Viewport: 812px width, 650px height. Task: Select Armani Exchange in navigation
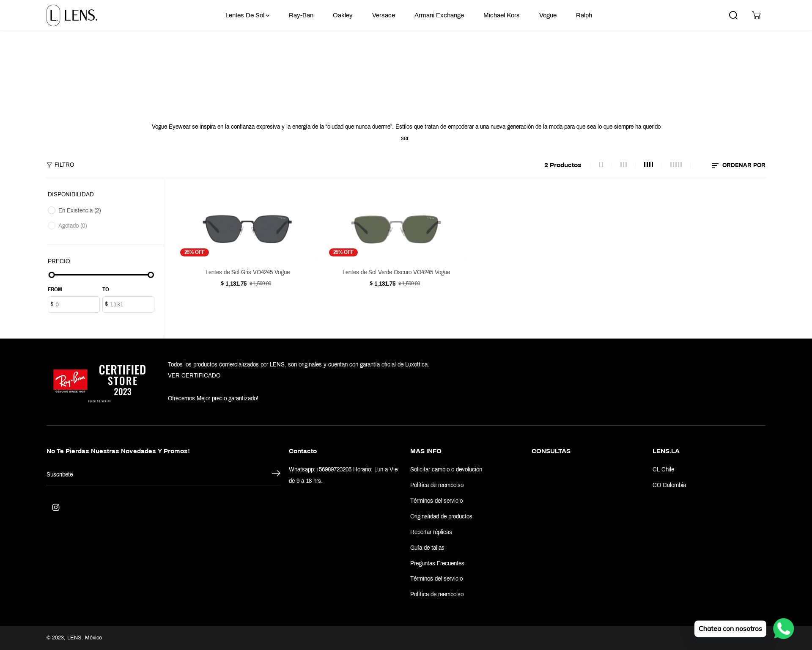(x=439, y=15)
